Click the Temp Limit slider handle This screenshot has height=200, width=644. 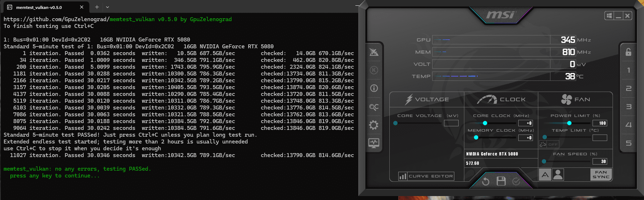click(545, 137)
